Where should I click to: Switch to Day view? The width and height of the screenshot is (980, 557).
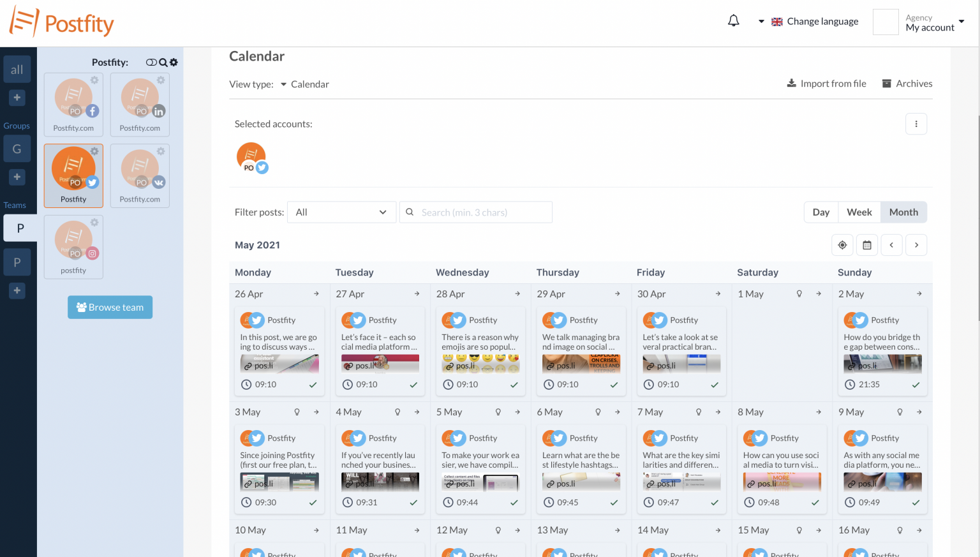pyautogui.click(x=821, y=212)
